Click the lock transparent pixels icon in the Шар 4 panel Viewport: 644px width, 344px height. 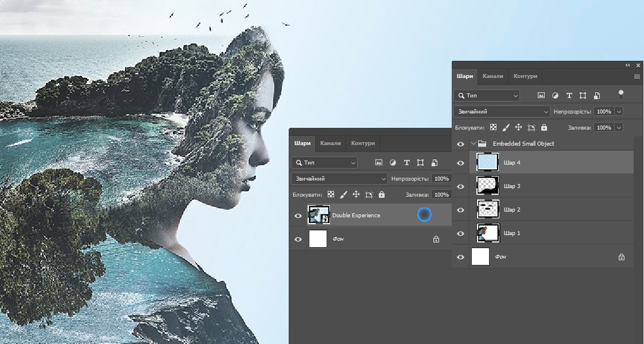(x=493, y=128)
